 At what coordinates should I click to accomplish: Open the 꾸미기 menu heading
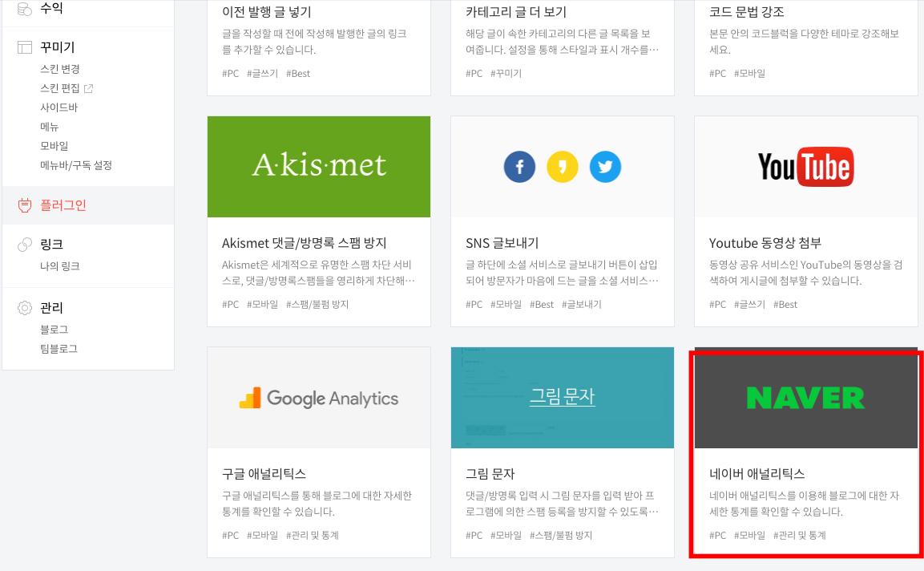tap(57, 47)
